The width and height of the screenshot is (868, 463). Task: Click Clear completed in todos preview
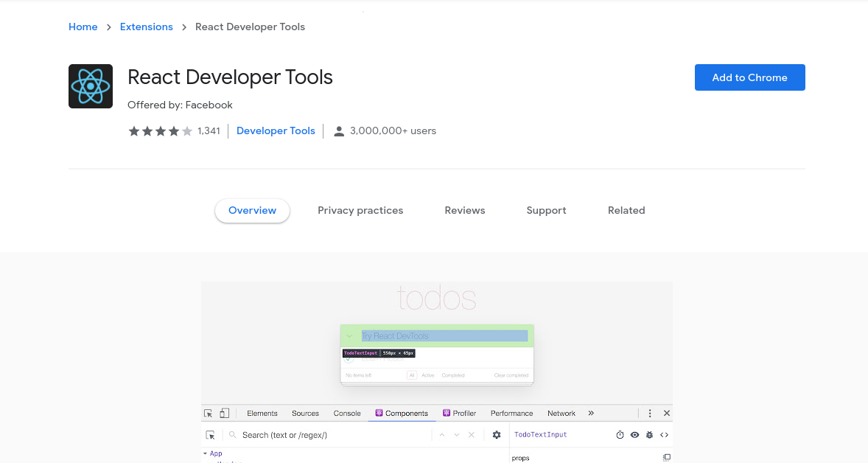tap(511, 375)
